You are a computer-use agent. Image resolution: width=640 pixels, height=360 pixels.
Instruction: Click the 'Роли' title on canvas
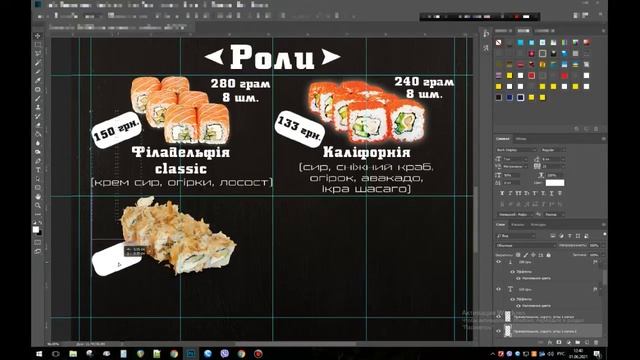[272, 57]
